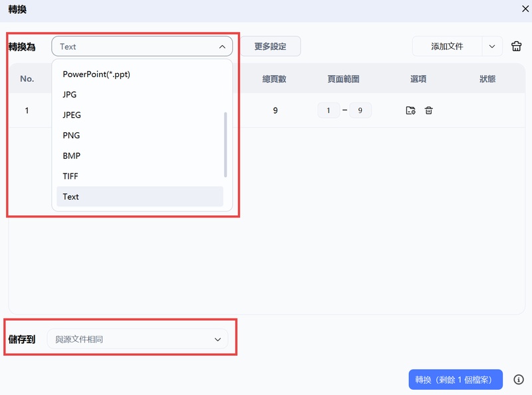Expand the 添加文件 arrow menu
Viewport: 532px width, 395px height.
coord(492,46)
